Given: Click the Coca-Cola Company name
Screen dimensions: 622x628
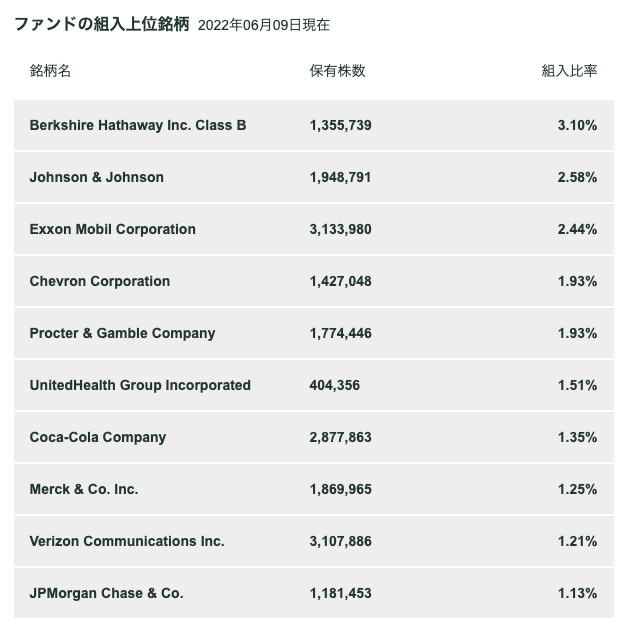Looking at the screenshot, I should [98, 437].
